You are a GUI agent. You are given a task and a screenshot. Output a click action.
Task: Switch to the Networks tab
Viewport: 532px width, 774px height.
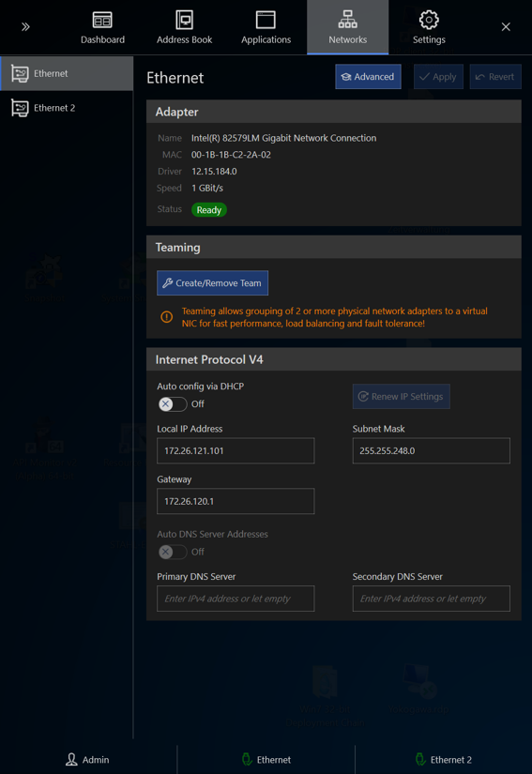(x=347, y=27)
